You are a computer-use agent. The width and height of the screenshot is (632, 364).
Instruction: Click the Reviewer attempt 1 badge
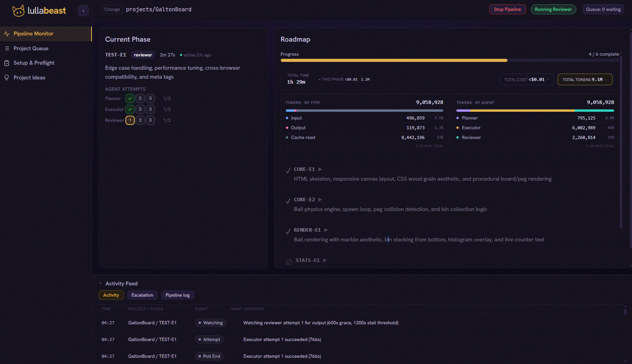point(130,120)
